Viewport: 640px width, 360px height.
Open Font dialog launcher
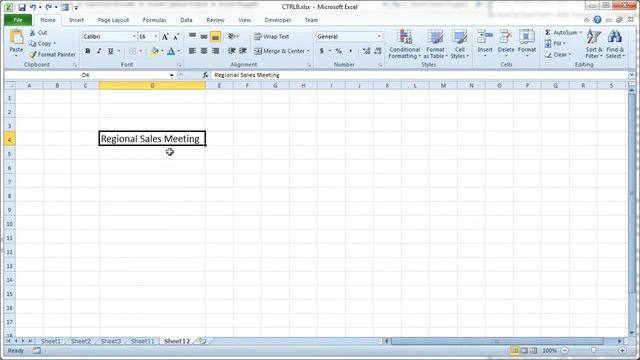click(179, 65)
